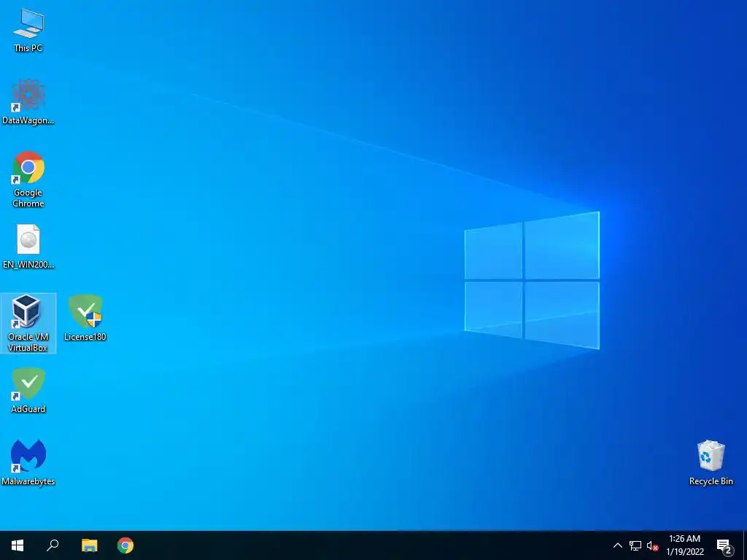Image resolution: width=747 pixels, height=560 pixels.
Task: Open the notification action center
Action: [724, 545]
